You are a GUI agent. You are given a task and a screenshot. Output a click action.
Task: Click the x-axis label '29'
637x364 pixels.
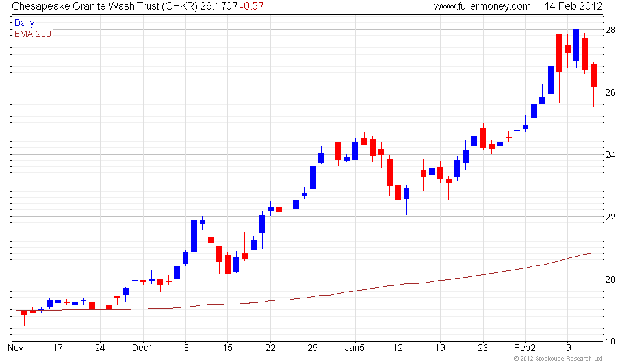click(313, 348)
